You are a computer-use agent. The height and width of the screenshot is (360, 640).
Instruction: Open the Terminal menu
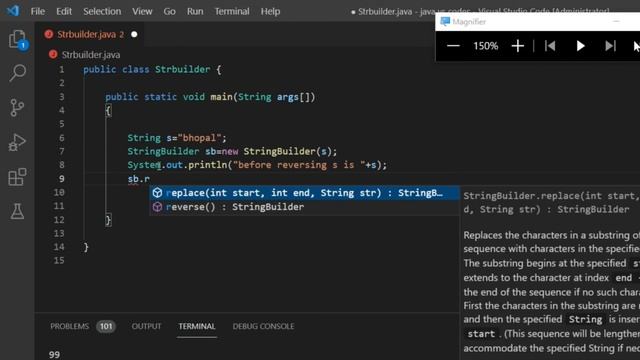(x=232, y=11)
